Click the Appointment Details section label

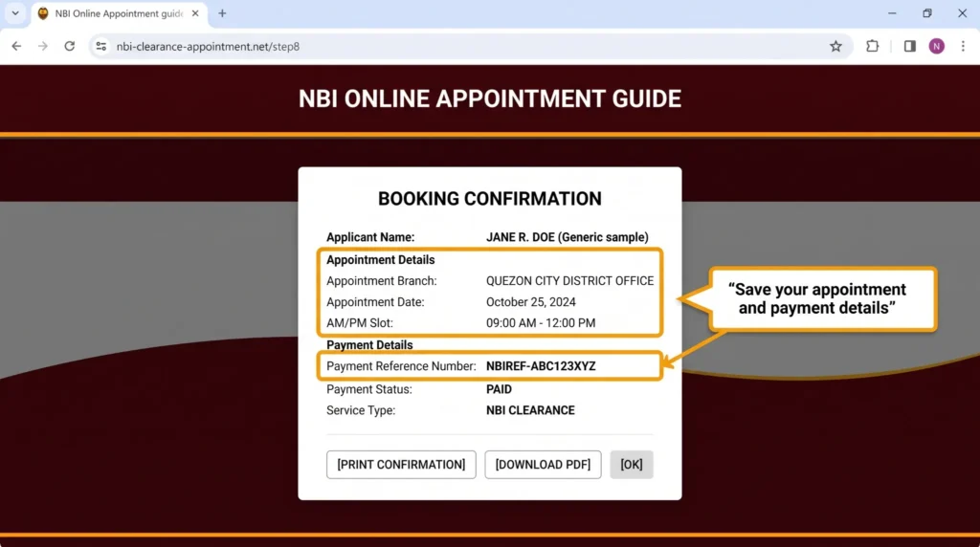(x=380, y=260)
